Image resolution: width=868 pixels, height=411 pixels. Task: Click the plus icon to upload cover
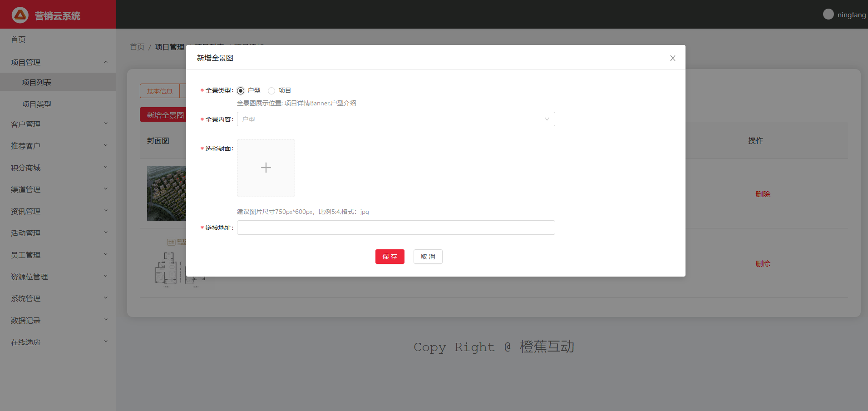tap(266, 168)
